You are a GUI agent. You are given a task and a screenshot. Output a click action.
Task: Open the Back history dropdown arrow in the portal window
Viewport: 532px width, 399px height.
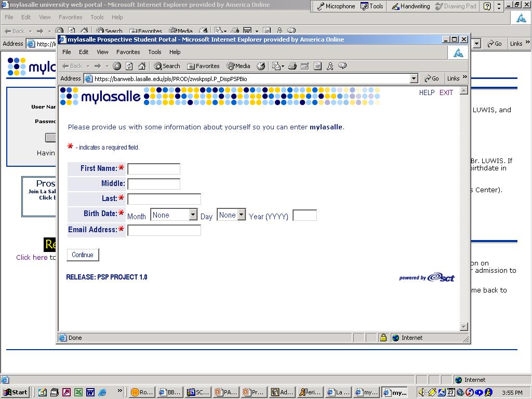click(x=88, y=66)
